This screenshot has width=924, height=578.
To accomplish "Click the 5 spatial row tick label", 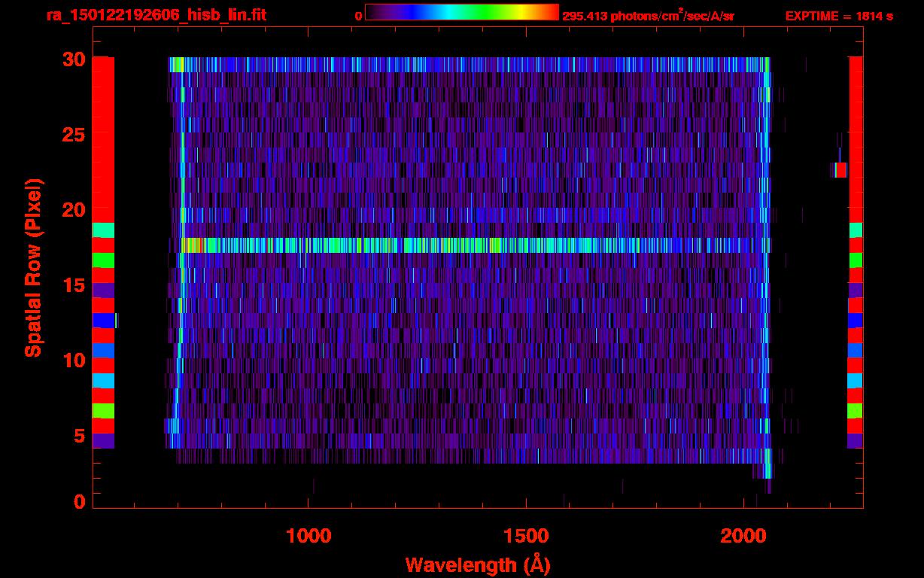I will 80,436.
